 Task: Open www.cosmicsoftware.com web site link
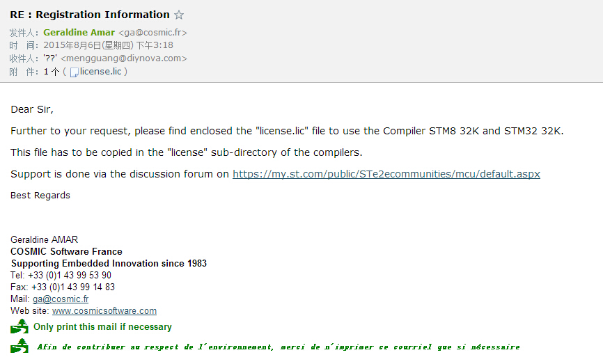coord(104,311)
